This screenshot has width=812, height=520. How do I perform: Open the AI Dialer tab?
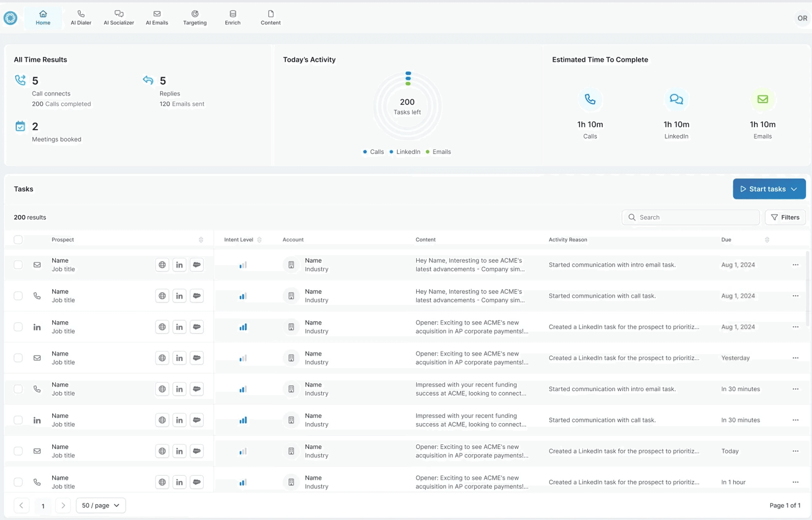81,18
